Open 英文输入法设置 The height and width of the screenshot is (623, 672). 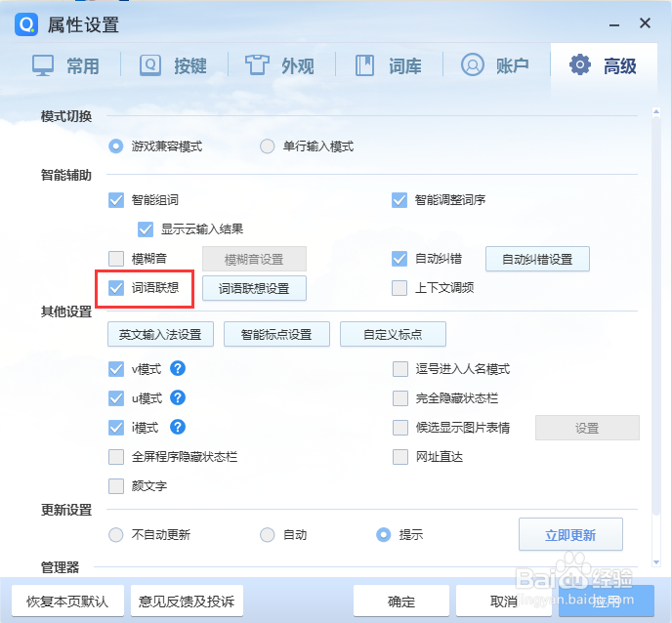point(160,334)
